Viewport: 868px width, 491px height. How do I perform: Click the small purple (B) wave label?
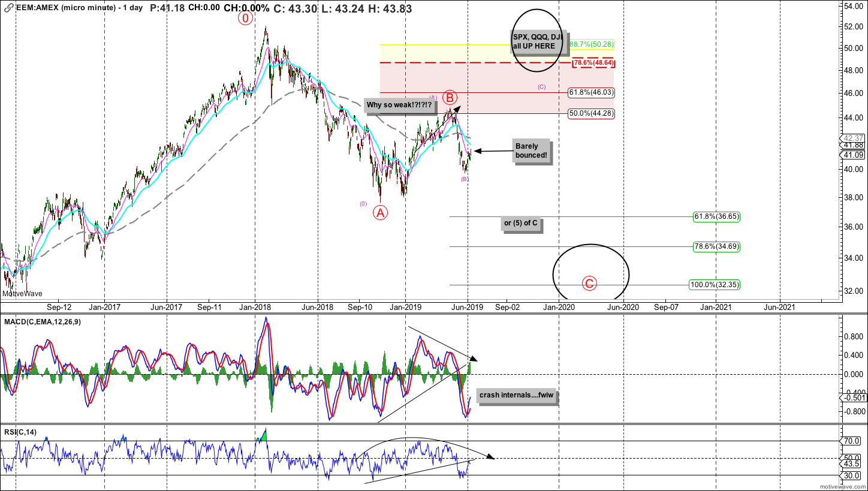(465, 179)
